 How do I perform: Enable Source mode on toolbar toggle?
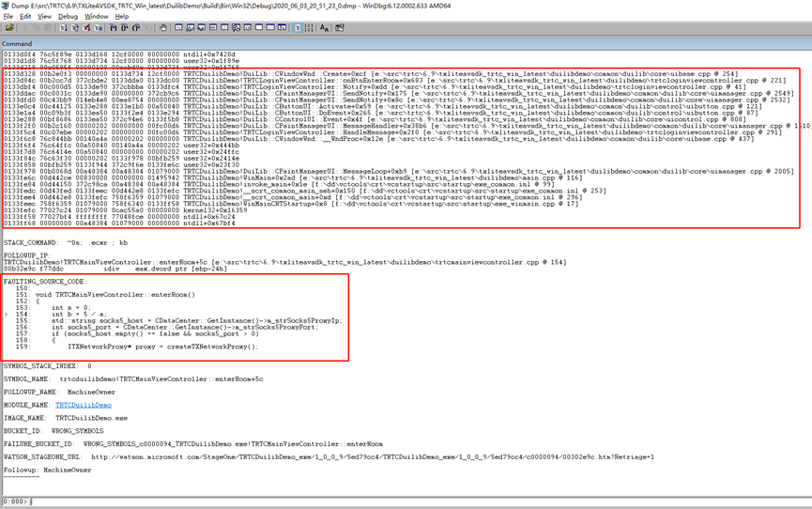click(x=298, y=27)
